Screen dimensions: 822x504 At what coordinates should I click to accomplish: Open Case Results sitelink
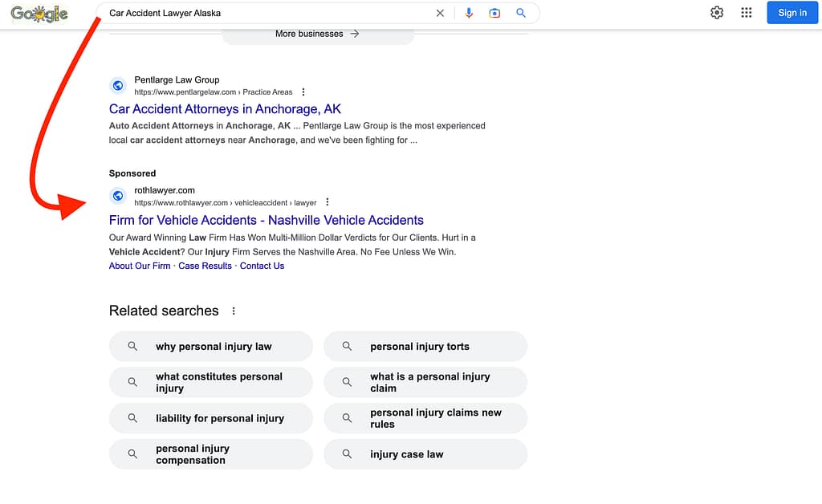click(205, 266)
